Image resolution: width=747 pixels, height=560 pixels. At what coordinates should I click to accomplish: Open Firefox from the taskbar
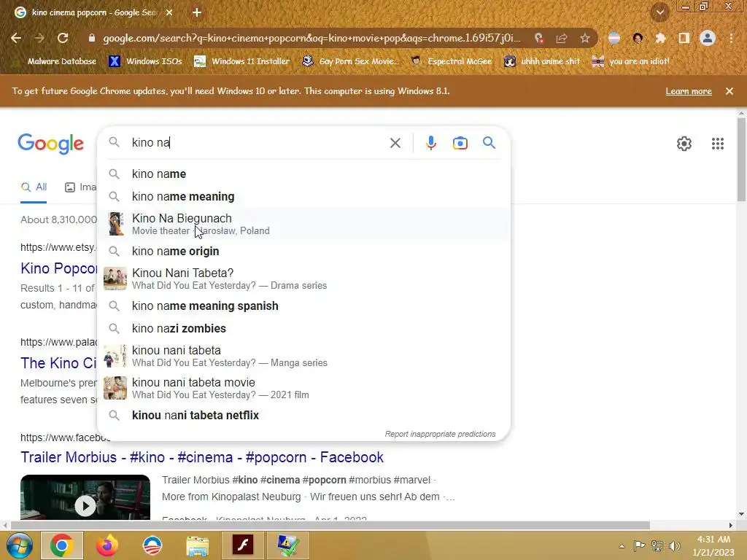pos(107,545)
